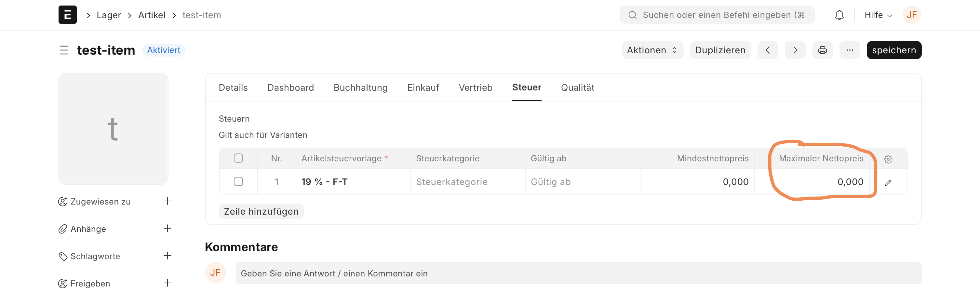Switch to the Buchhaltung tab
The image size is (980, 306).
click(x=360, y=87)
